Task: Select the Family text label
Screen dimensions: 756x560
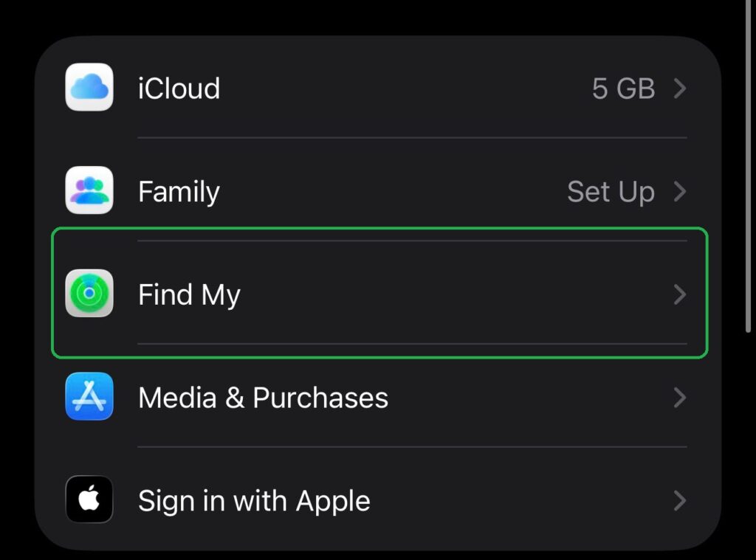Action: (179, 192)
